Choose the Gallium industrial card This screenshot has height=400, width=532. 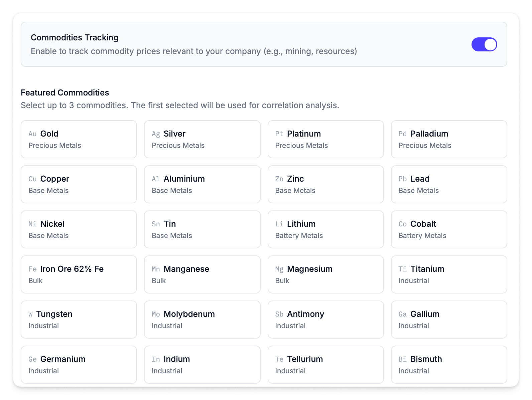click(449, 320)
